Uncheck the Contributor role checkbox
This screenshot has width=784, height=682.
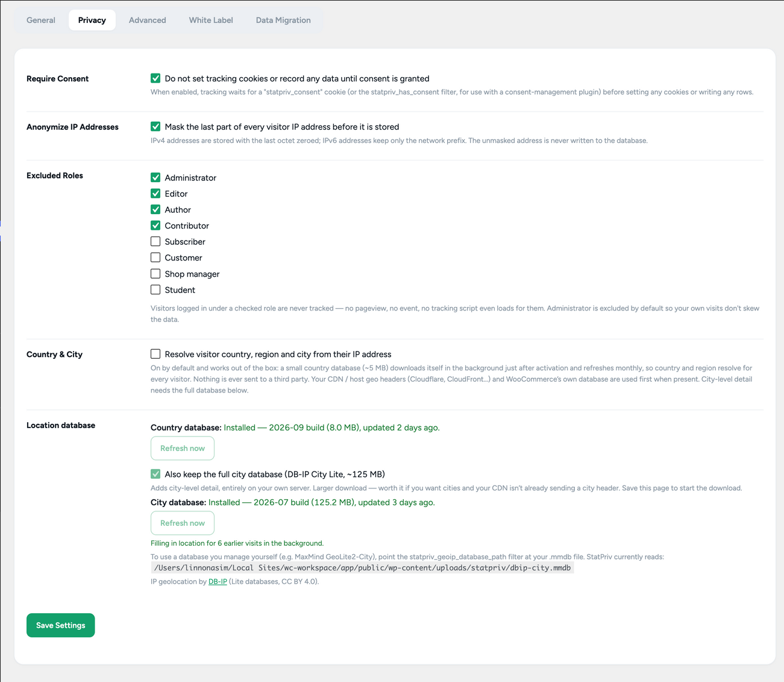pyautogui.click(x=155, y=226)
